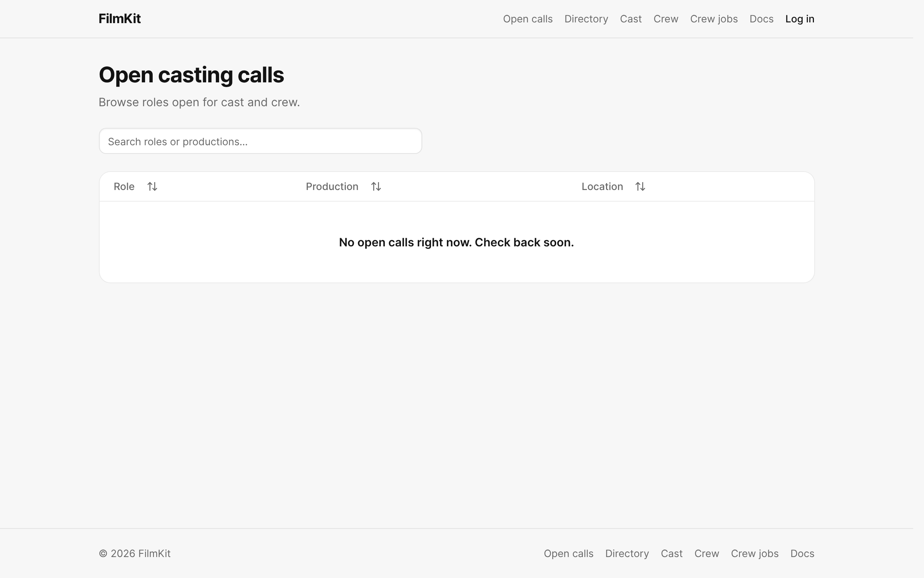Screen dimensions: 924x578
Task: Focus the Search roles or productions field
Action: click(260, 141)
